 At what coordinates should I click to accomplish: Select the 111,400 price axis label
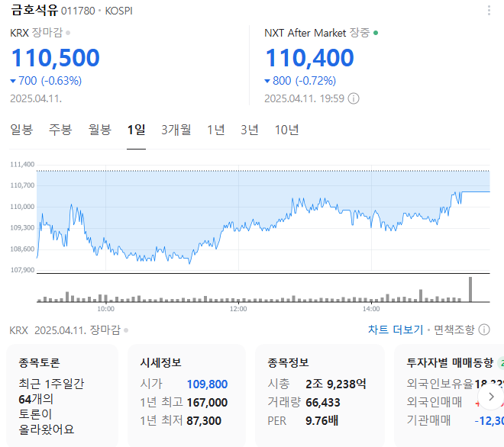[x=22, y=165]
